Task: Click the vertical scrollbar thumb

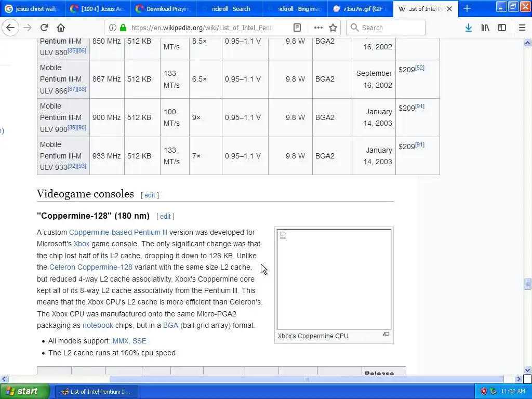Action: click(x=527, y=284)
